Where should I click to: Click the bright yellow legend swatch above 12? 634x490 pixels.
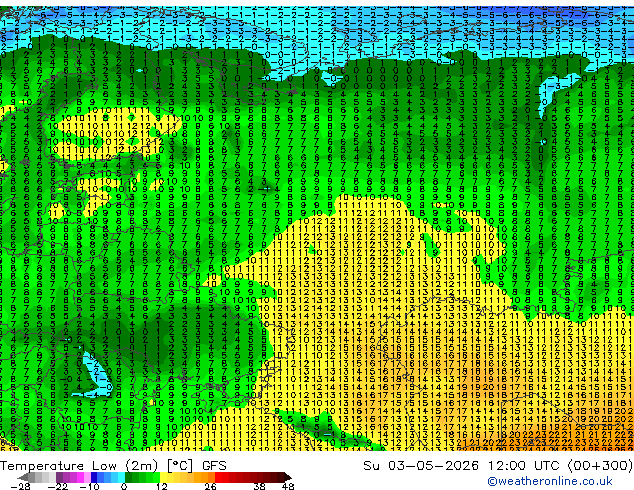click(x=163, y=477)
